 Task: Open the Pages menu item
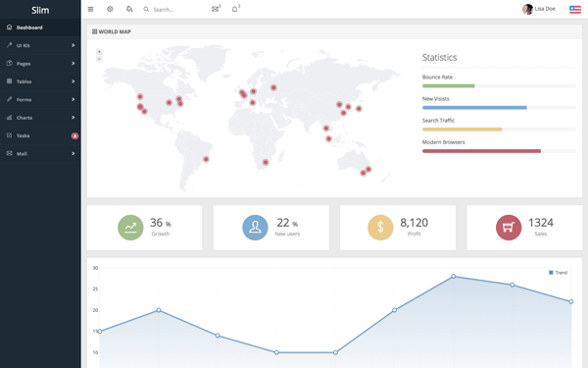pyautogui.click(x=40, y=64)
